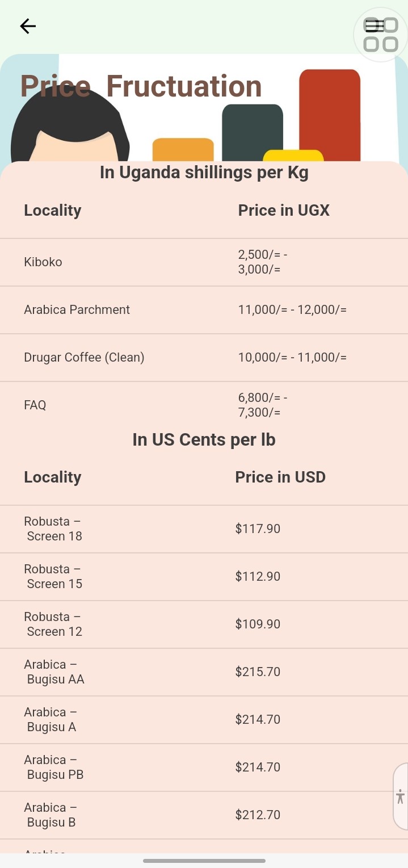Click the red bar in the chart
The image size is (408, 868).
330,114
